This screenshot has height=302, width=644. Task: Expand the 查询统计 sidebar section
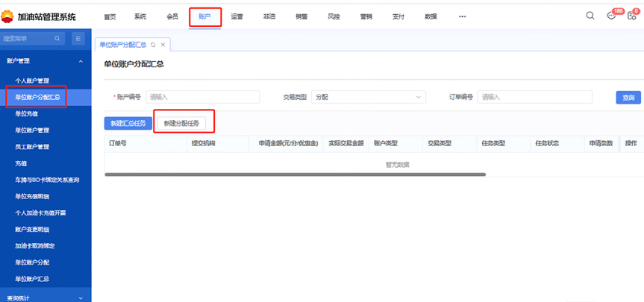[81, 298]
